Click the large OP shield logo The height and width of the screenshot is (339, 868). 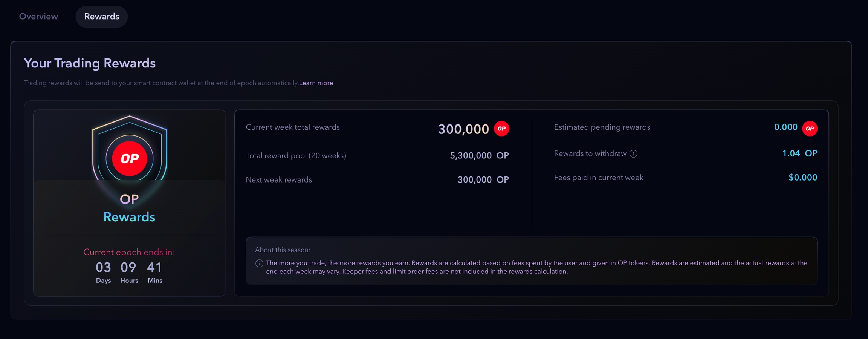click(129, 155)
